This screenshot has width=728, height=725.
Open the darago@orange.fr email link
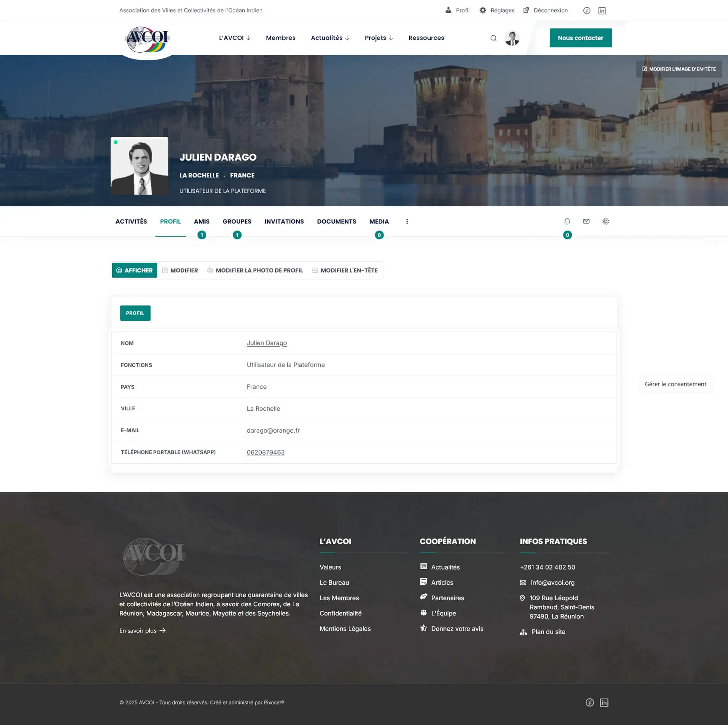(x=273, y=430)
